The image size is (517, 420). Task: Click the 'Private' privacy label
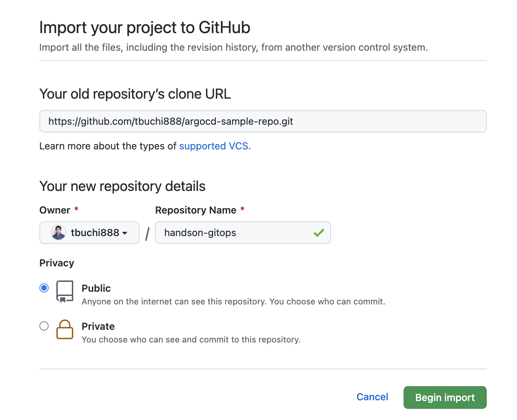(98, 326)
